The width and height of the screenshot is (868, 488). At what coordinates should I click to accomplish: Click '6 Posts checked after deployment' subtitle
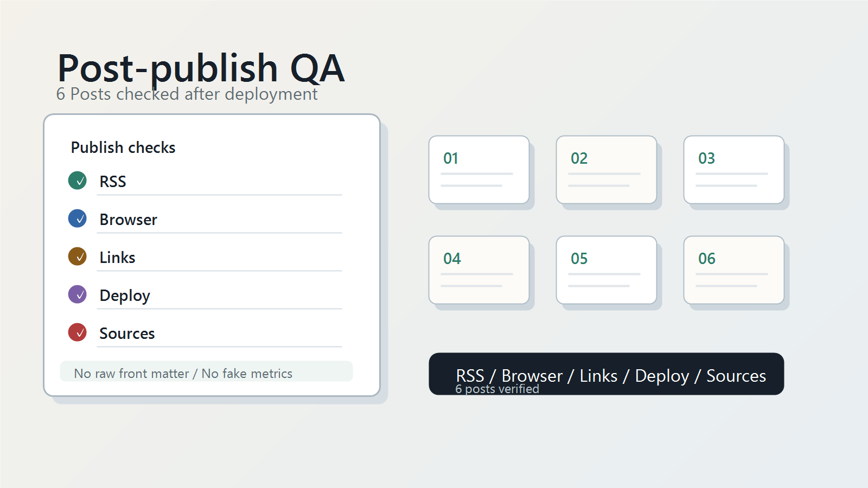(x=187, y=94)
